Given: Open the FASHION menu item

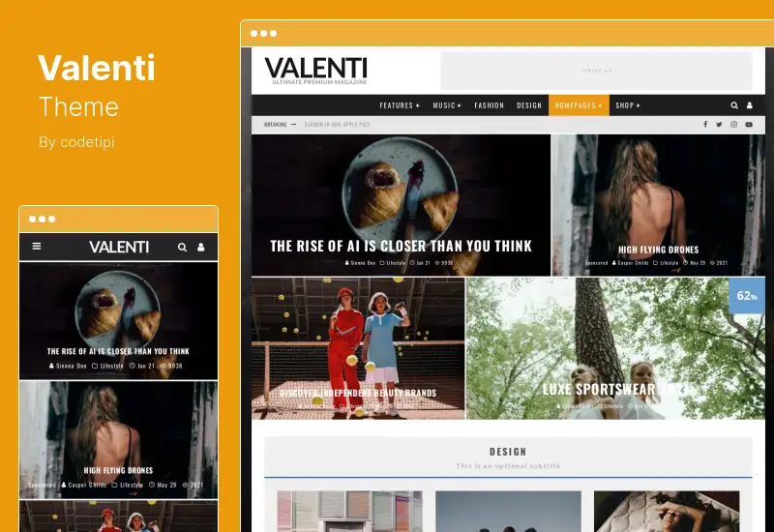Looking at the screenshot, I should point(490,105).
